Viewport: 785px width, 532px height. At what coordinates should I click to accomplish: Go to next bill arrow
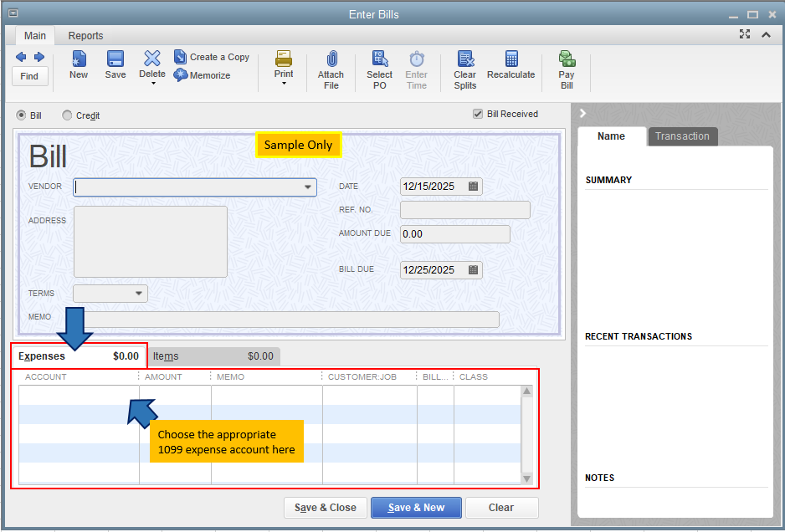pos(39,57)
